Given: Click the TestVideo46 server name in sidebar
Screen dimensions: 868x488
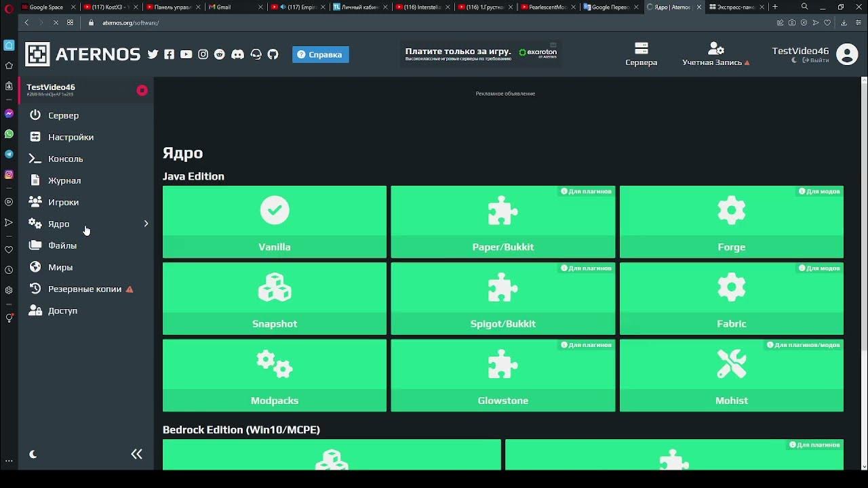Looking at the screenshot, I should [51, 87].
